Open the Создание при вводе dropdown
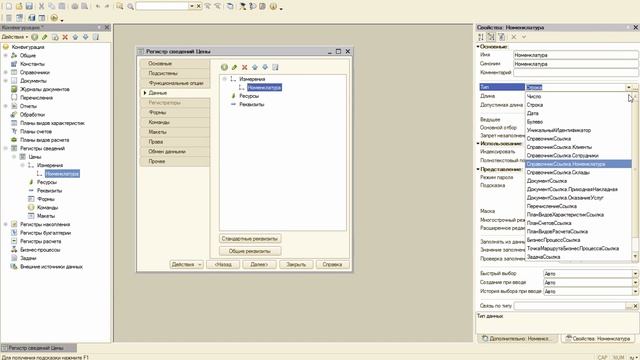Viewport: 640px width, 360px height. [x=635, y=282]
